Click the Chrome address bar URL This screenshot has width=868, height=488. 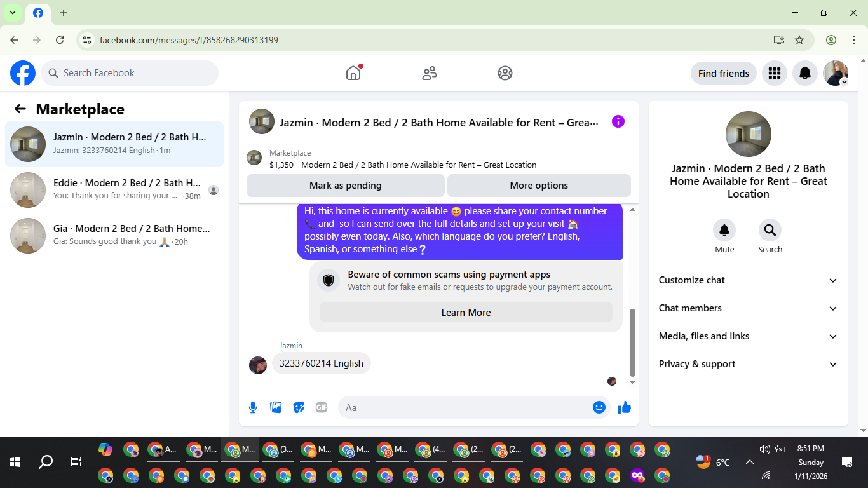point(189,40)
